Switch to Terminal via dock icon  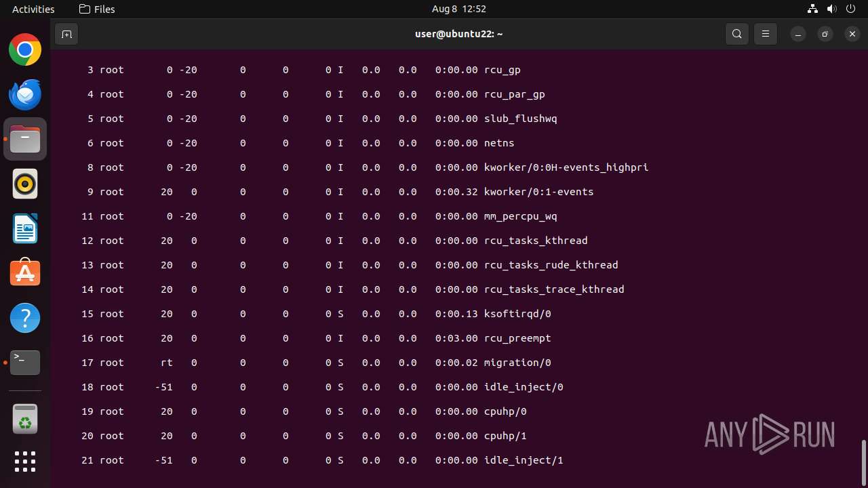tap(25, 363)
